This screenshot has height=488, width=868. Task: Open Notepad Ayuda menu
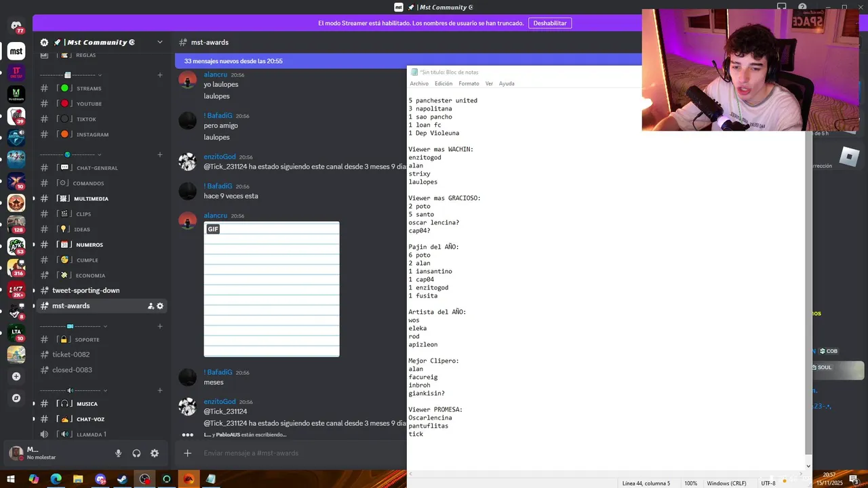[507, 83]
